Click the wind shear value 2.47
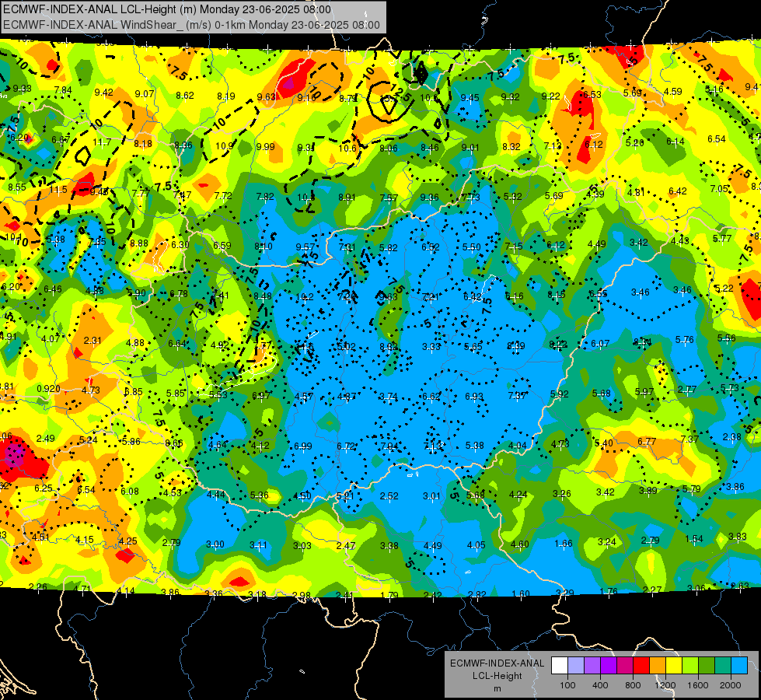The image size is (761, 700). pyautogui.click(x=346, y=546)
